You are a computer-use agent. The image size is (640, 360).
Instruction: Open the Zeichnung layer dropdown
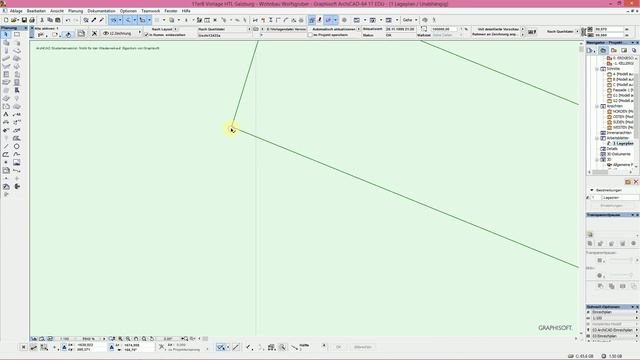click(x=140, y=33)
